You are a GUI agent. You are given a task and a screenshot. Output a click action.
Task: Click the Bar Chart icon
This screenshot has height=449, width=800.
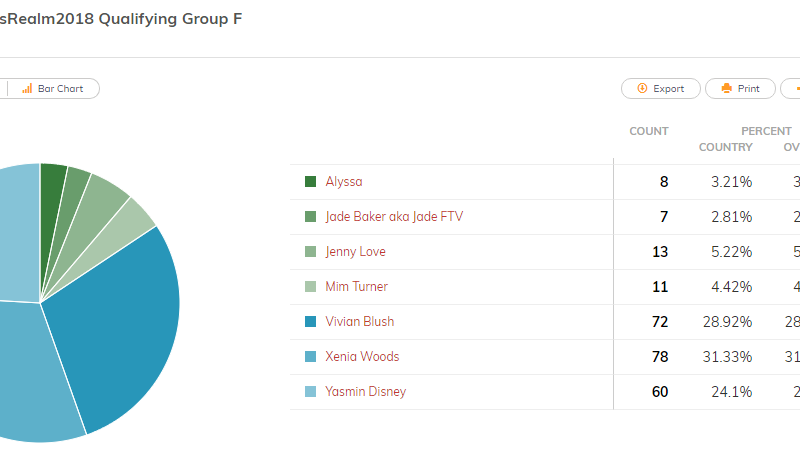tap(27, 89)
